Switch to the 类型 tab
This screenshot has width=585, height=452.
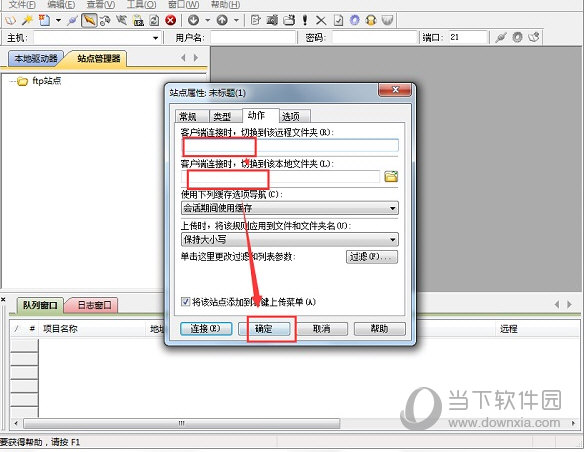(222, 117)
